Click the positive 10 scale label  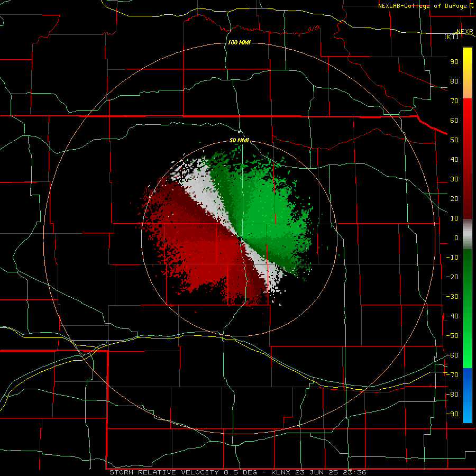coord(454,218)
